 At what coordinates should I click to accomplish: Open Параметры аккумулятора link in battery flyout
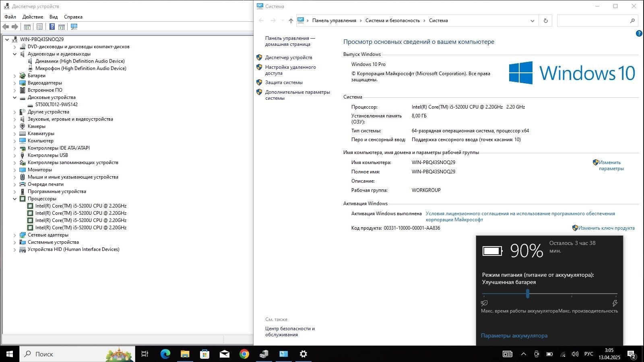point(514,335)
